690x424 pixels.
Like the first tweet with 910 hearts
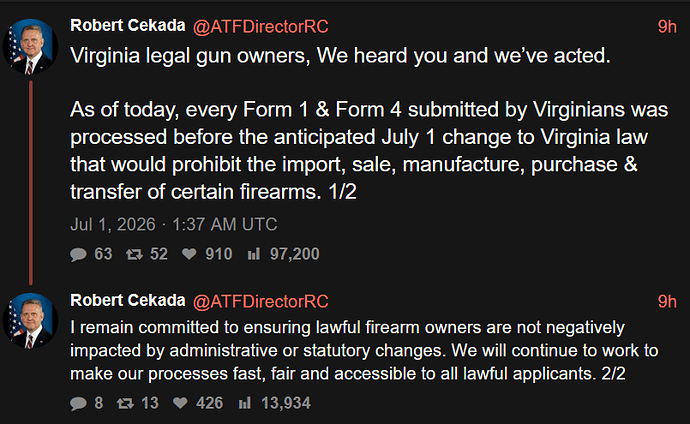click(189, 254)
